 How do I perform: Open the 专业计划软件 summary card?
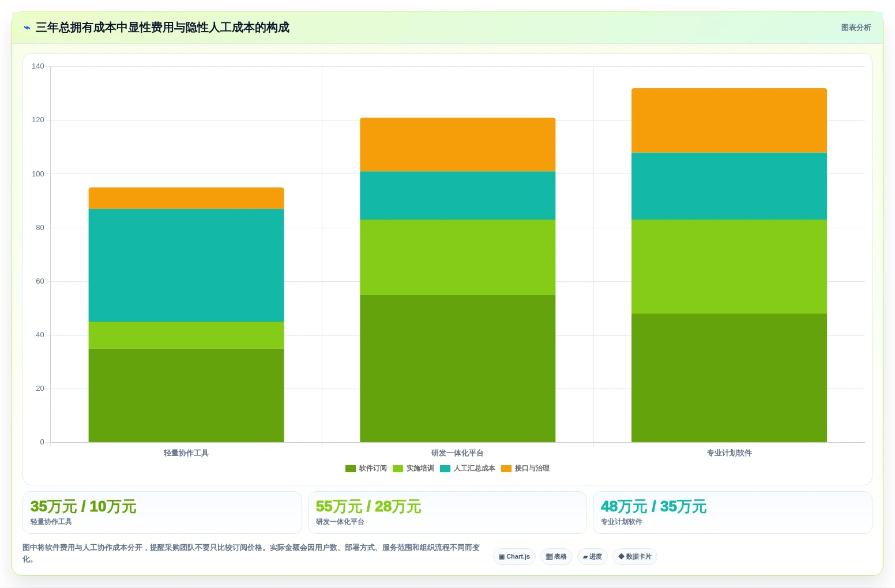coord(732,512)
